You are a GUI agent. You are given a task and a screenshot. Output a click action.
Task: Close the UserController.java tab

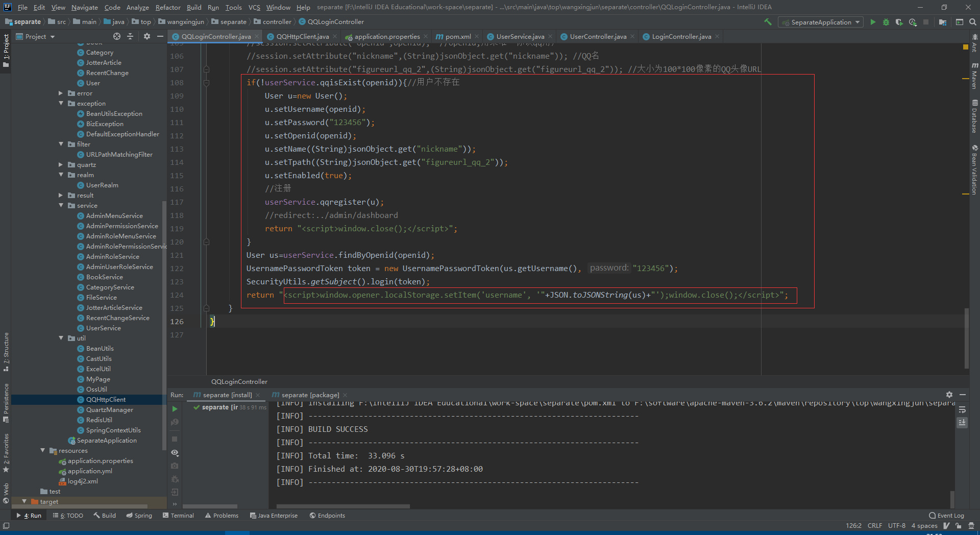coord(632,36)
